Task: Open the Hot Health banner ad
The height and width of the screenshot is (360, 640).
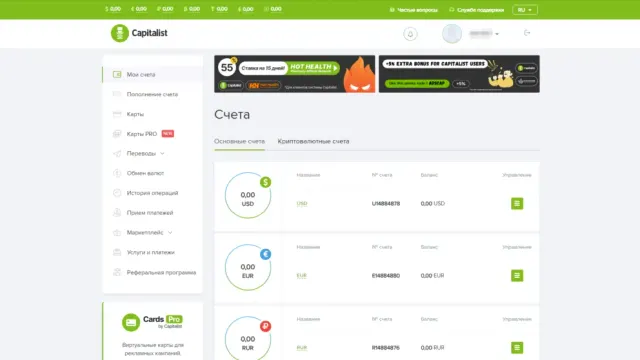Action: 294,74
